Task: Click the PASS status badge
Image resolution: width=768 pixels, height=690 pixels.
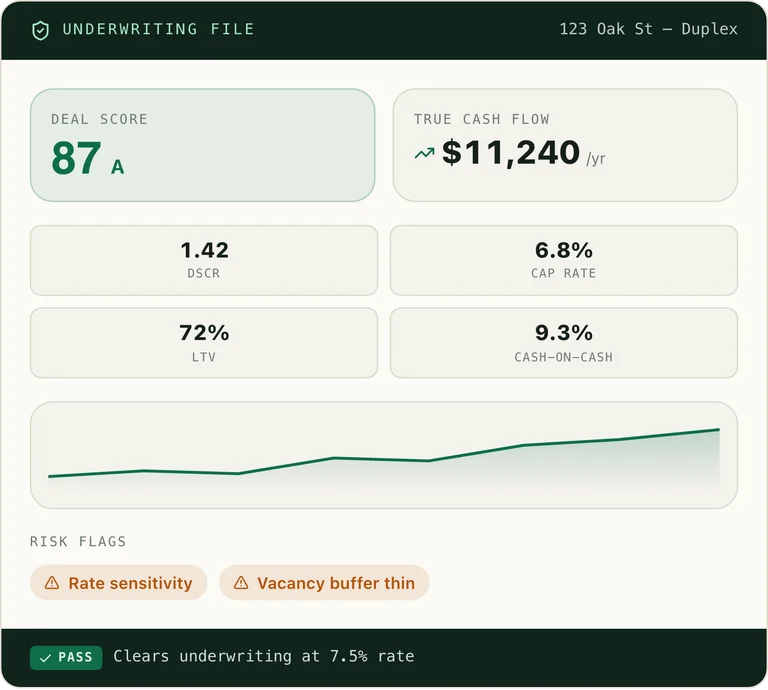Action: [x=66, y=658]
